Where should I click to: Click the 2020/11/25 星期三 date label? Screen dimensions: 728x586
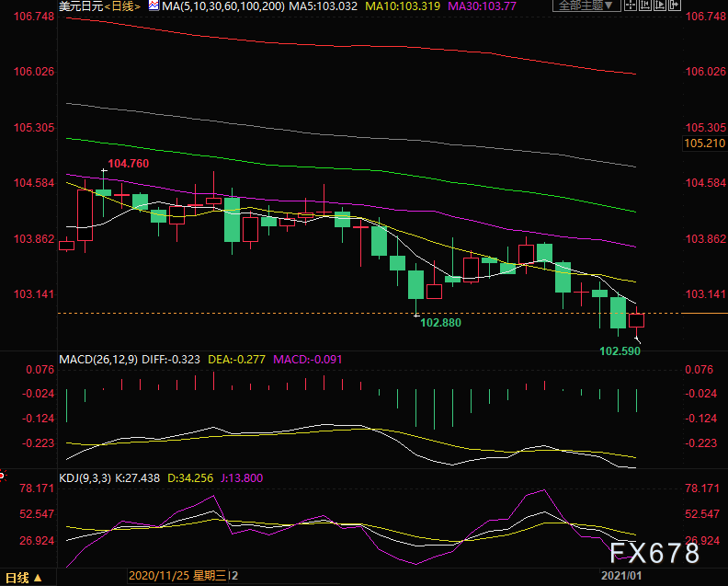coord(179,577)
